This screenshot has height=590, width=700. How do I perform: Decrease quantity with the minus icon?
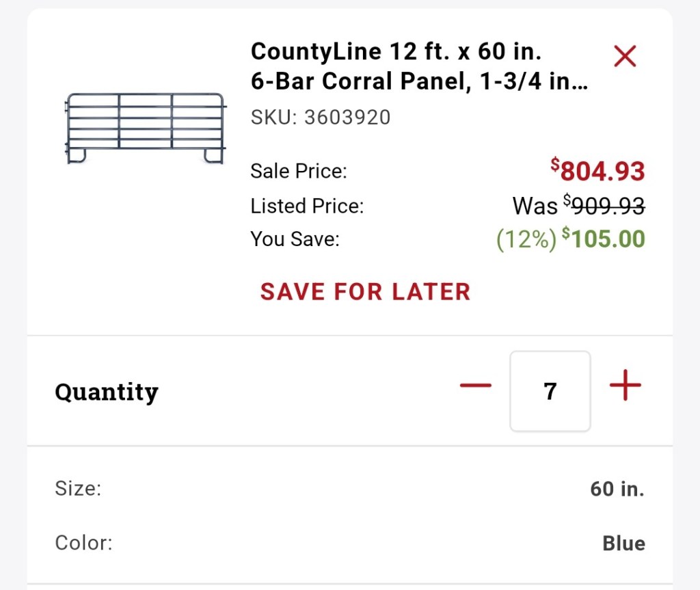476,386
